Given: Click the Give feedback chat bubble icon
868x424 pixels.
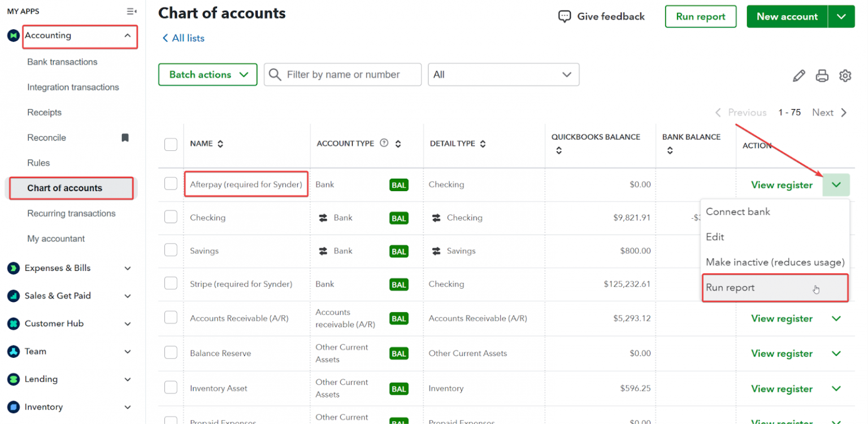Looking at the screenshot, I should coord(565,16).
